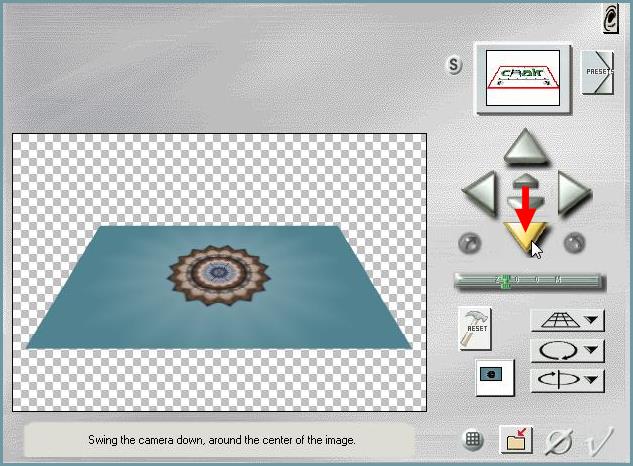The image size is (633, 466).
Task: Click the round rotate knob right of the down arrow
Action: pos(574,242)
